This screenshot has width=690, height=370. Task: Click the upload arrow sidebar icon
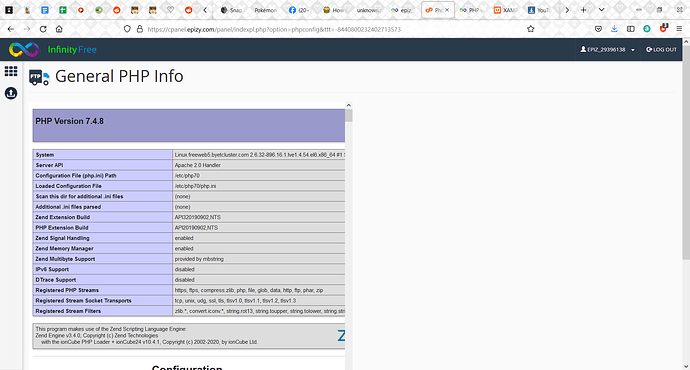pos(11,93)
